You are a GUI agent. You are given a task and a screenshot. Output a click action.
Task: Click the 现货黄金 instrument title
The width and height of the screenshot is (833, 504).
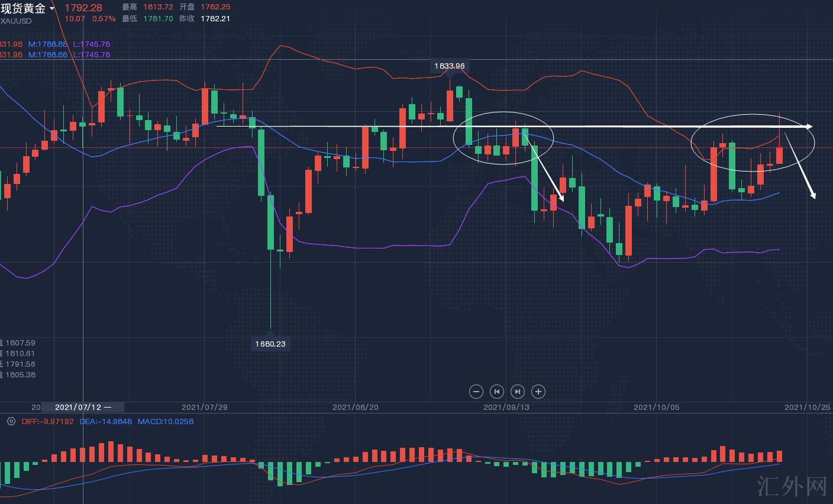coord(23,8)
